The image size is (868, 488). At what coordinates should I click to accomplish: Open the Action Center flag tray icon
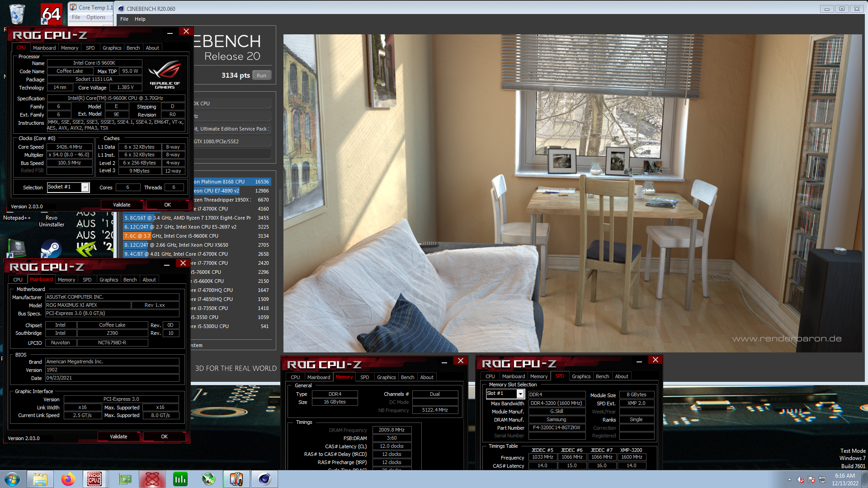811,479
